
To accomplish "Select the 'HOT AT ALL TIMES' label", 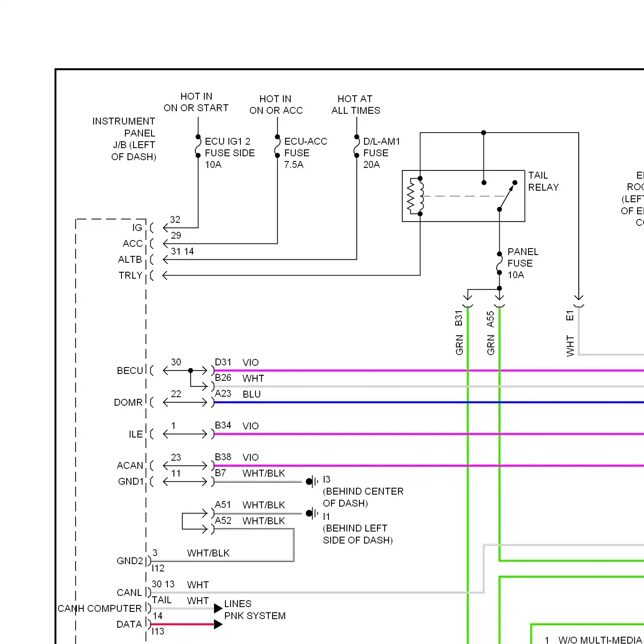I will coord(355,105).
